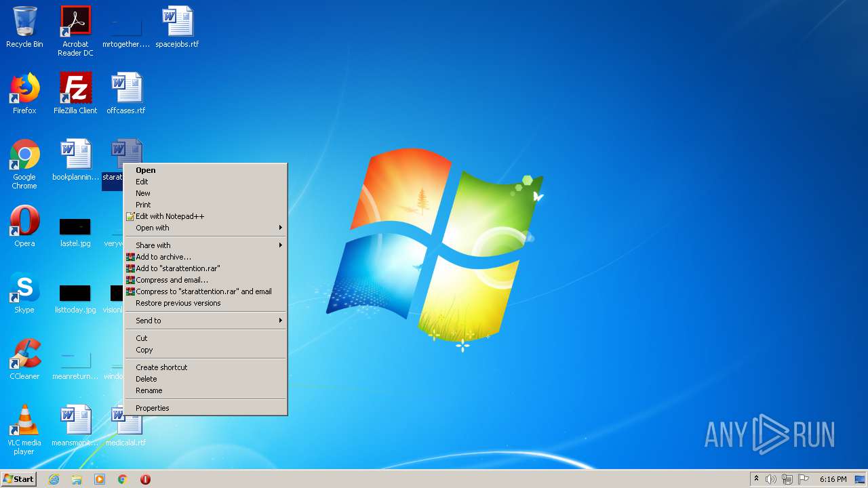
Task: Click the clock showing 6:16 PM
Action: tap(833, 479)
